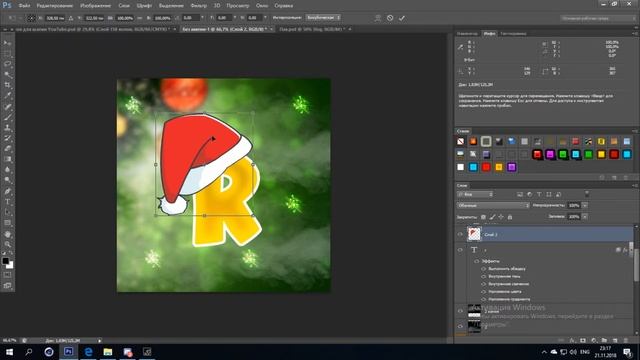
Task: Select the Zoom tool
Action: tap(7, 244)
